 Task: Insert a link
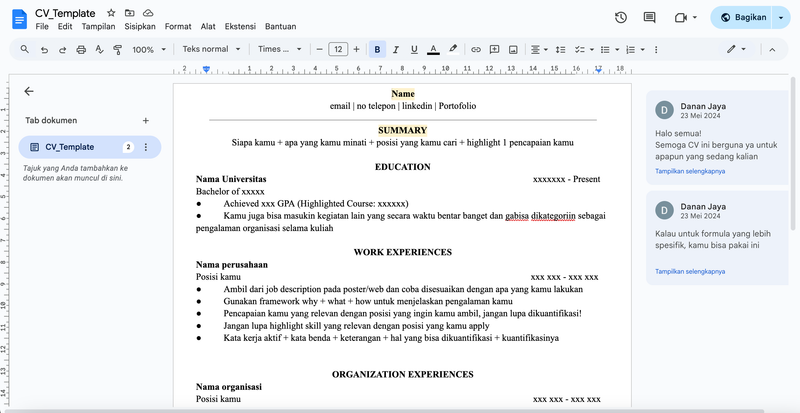pyautogui.click(x=476, y=50)
